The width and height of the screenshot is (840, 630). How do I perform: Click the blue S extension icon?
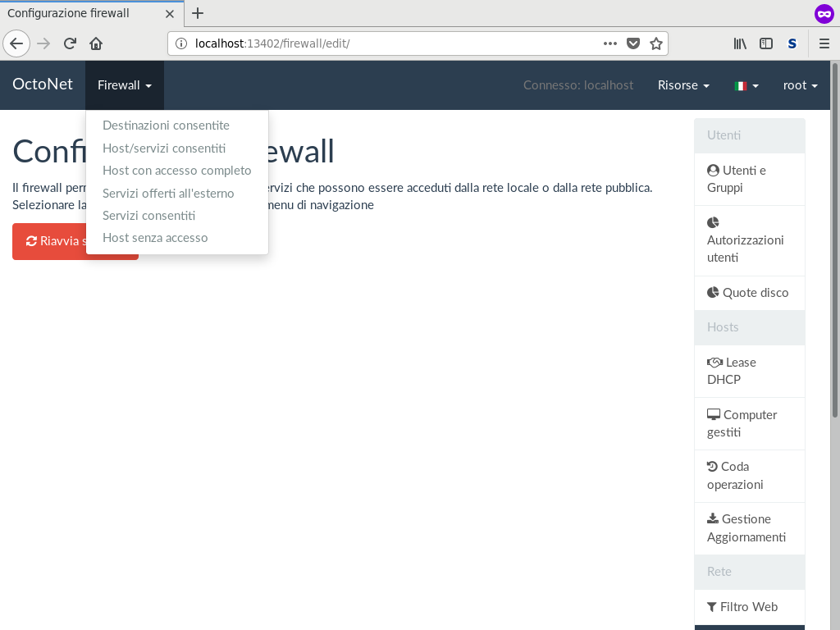click(x=792, y=43)
